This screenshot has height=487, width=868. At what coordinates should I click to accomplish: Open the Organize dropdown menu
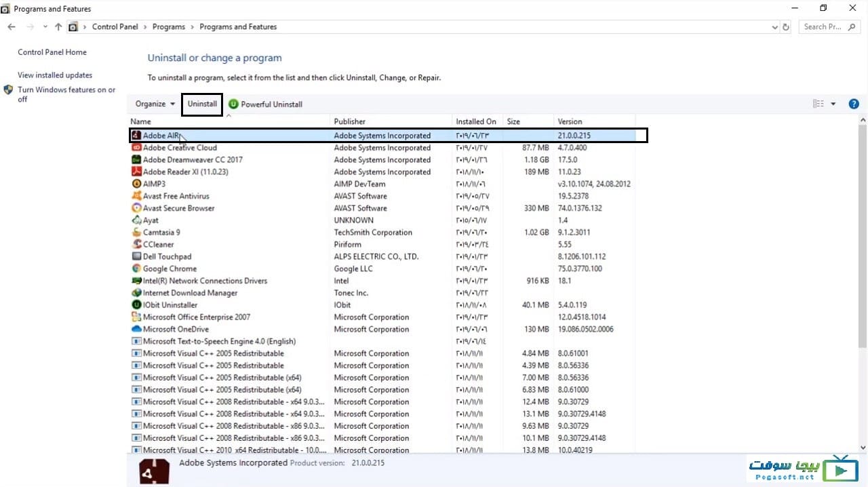pyautogui.click(x=155, y=104)
